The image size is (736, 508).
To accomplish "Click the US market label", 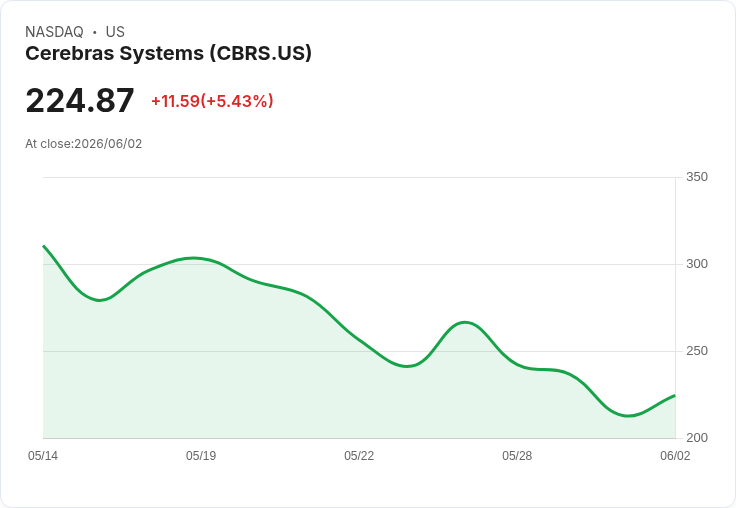I will pyautogui.click(x=115, y=32).
